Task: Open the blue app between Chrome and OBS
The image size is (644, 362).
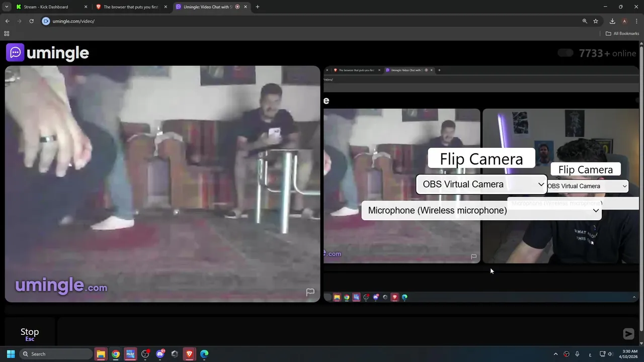Action: pyautogui.click(x=130, y=354)
